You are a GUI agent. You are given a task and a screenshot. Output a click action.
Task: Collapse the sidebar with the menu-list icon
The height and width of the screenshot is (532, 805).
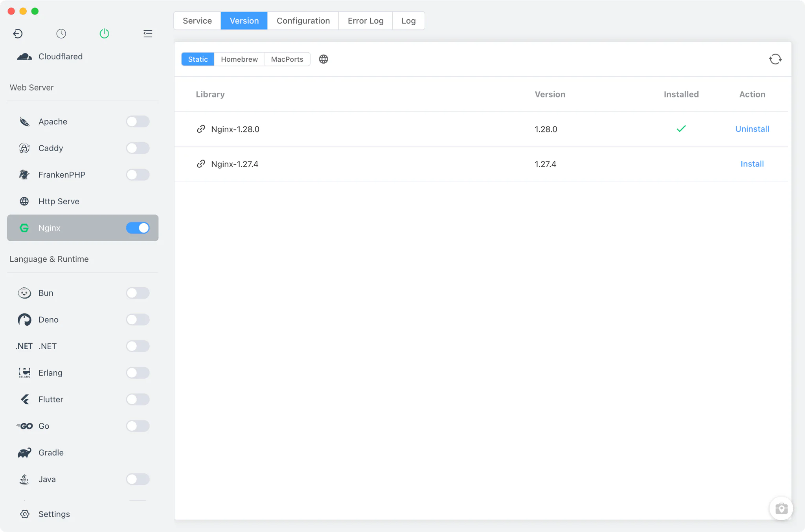pos(148,34)
